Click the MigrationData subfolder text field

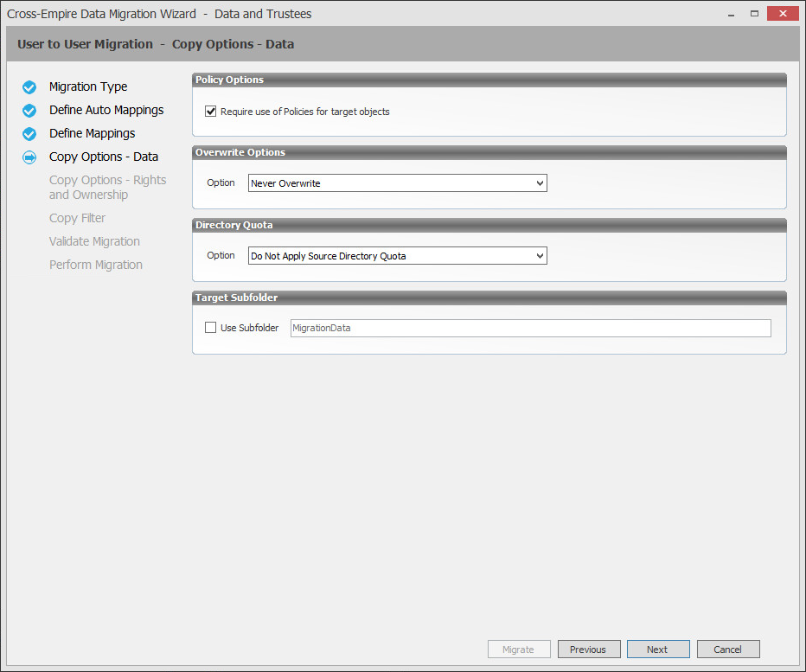pos(530,328)
